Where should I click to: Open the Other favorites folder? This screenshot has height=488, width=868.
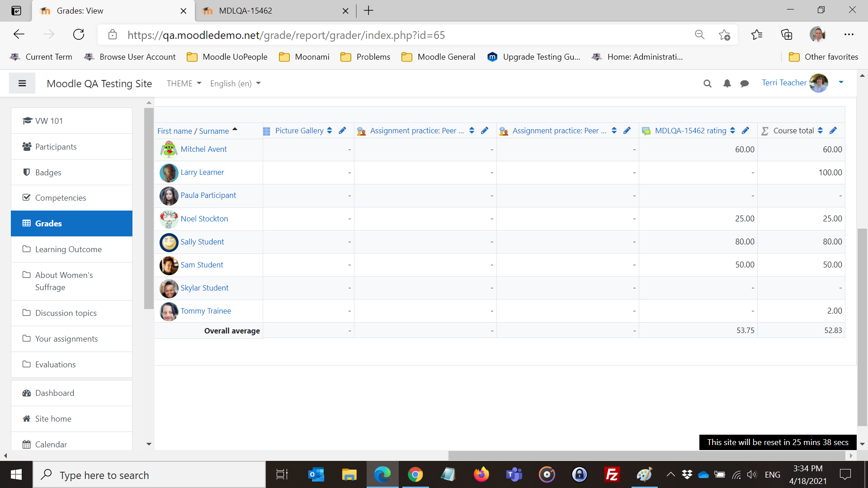tap(823, 57)
